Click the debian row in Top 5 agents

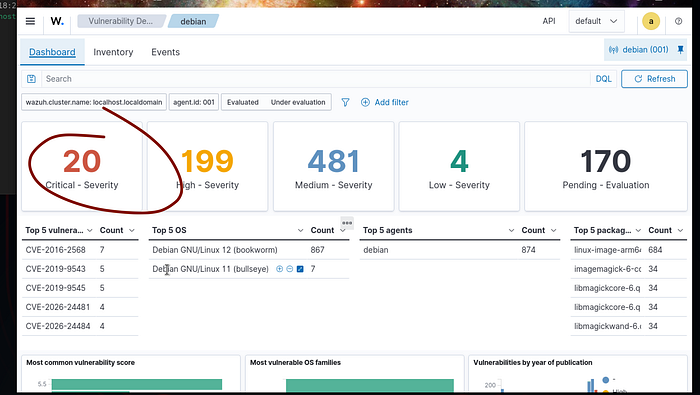click(460, 250)
